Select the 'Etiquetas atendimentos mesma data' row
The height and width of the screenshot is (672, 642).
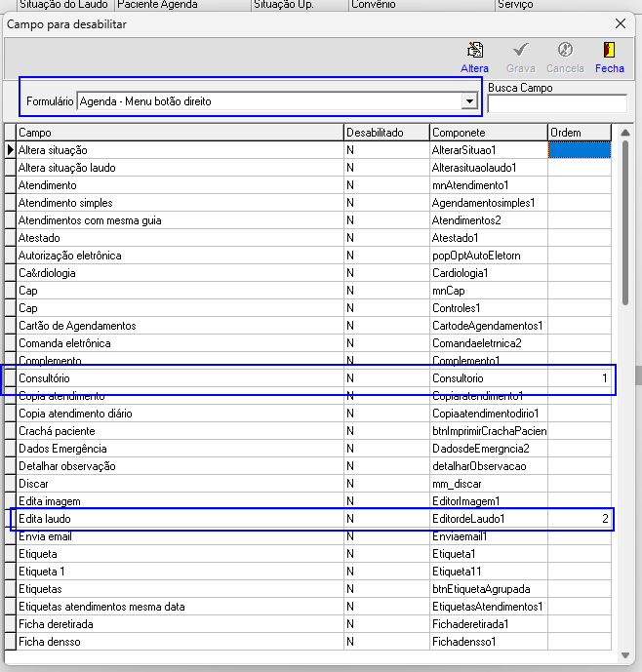click(x=307, y=607)
